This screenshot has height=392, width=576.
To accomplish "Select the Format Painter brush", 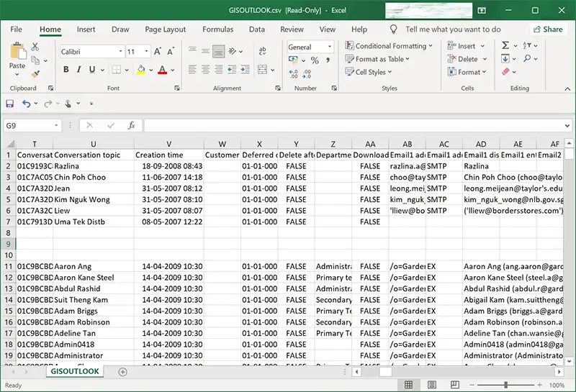I will (x=35, y=74).
